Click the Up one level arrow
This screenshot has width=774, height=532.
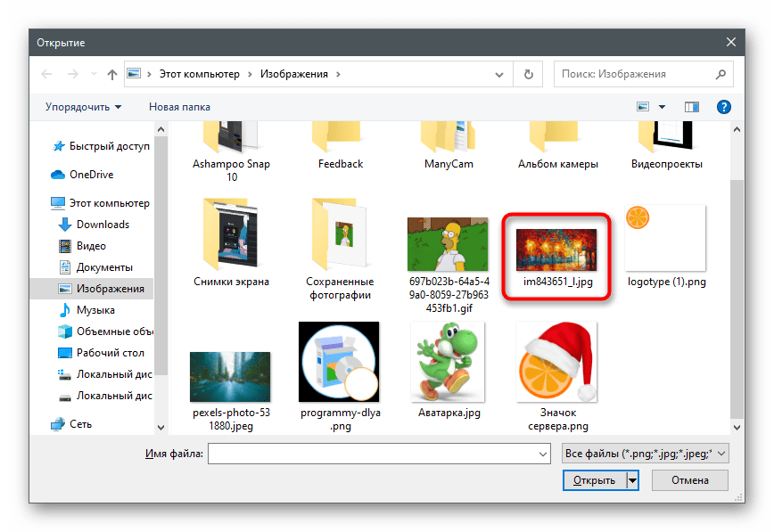pos(112,74)
